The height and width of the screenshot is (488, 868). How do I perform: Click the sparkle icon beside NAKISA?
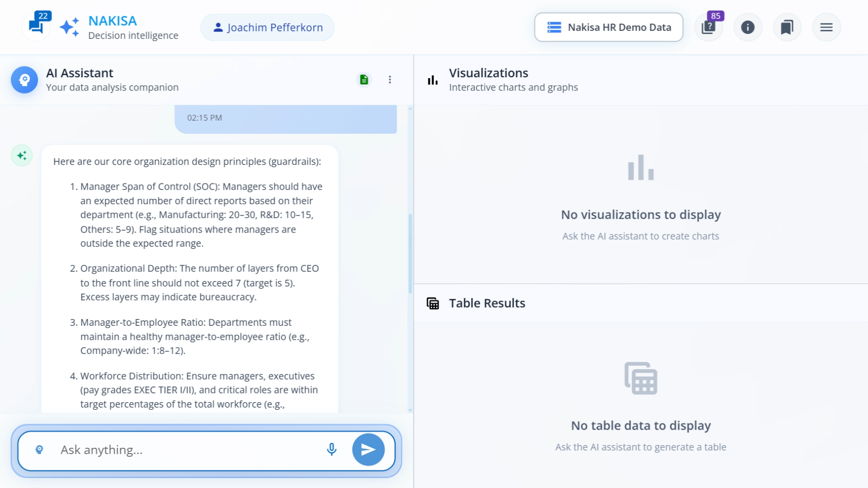tap(69, 27)
